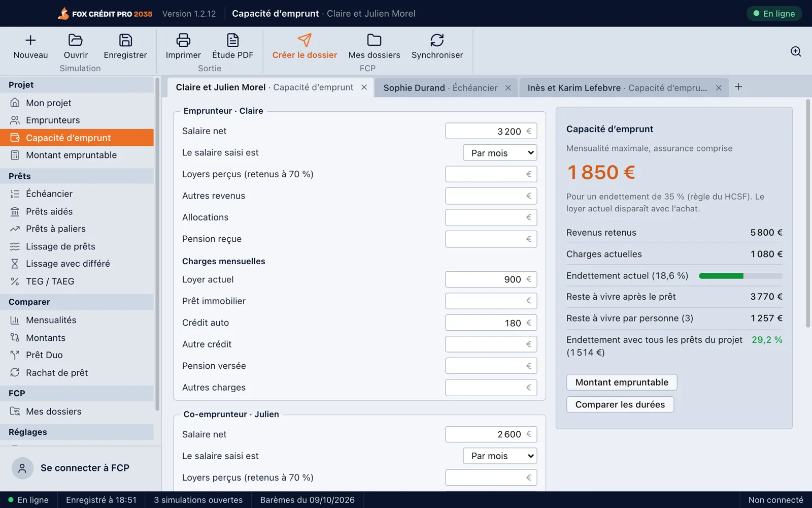Click the Crédit auto input field
The height and width of the screenshot is (508, 812).
coord(491,323)
